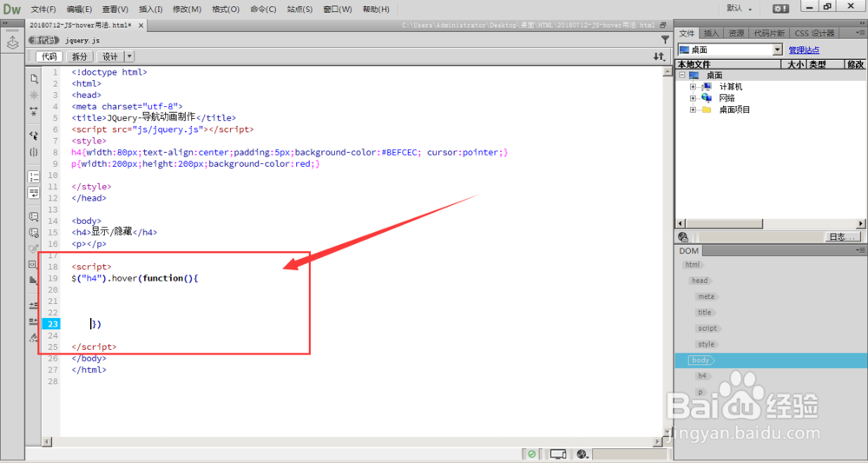The height and width of the screenshot is (463, 868).
Task: Click the Indent Code icon
Action: 34,305
